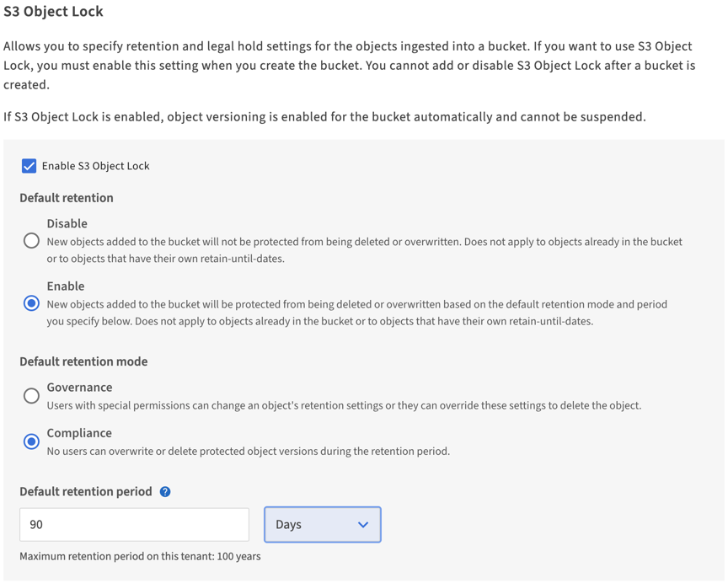Viewport: 728px width, 583px height.
Task: Click the Governance description about special permissions
Action: tap(344, 406)
